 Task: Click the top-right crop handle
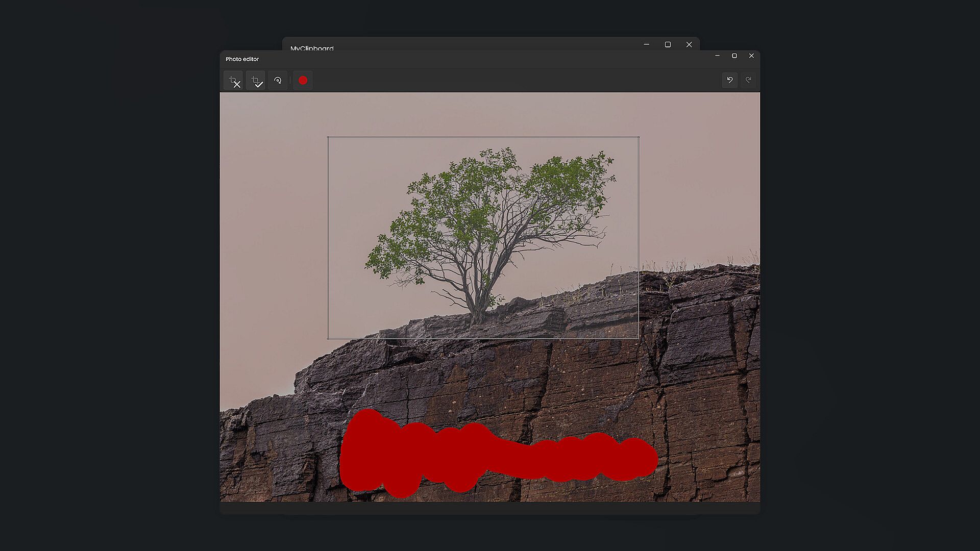(639, 137)
